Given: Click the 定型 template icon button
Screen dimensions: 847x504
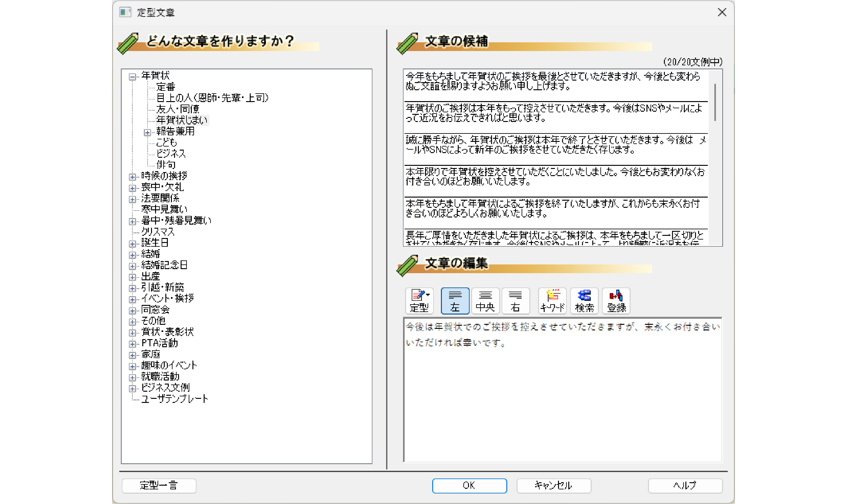Looking at the screenshot, I should [419, 301].
